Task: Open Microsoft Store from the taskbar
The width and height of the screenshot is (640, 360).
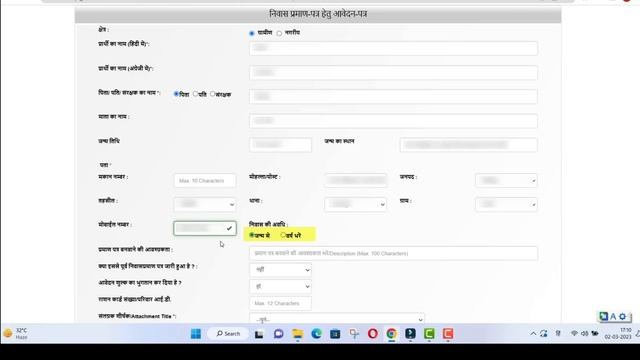Action: tap(335, 334)
